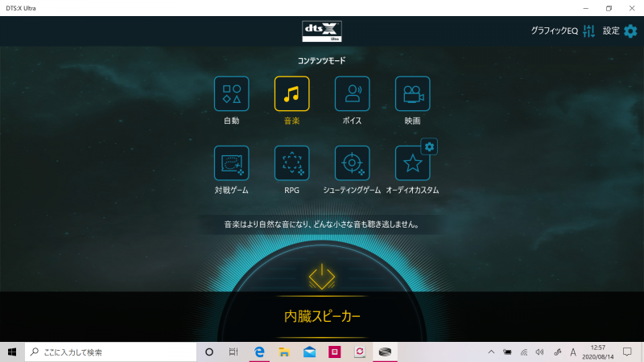Open the clock showing 12:57

click(x=597, y=352)
